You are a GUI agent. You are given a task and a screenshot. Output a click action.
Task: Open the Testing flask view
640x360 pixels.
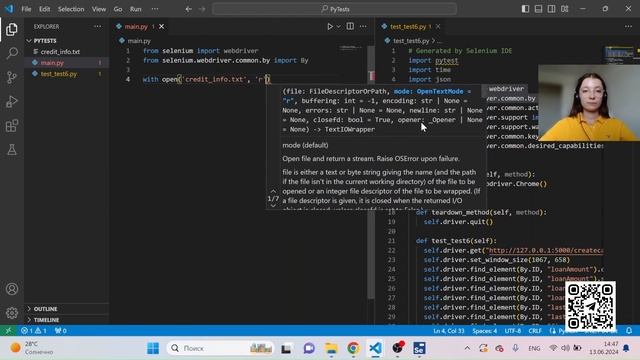click(12, 149)
